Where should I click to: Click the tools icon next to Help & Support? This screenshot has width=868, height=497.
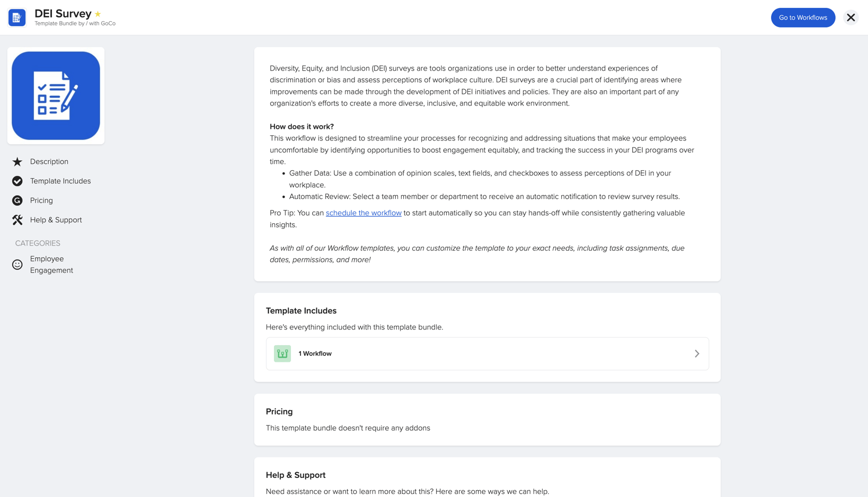[x=17, y=220]
